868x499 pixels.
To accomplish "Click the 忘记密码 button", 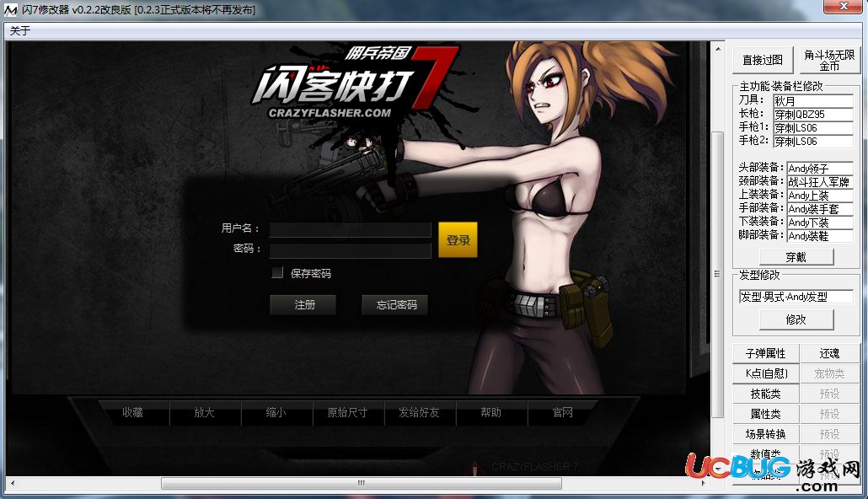I will point(394,304).
